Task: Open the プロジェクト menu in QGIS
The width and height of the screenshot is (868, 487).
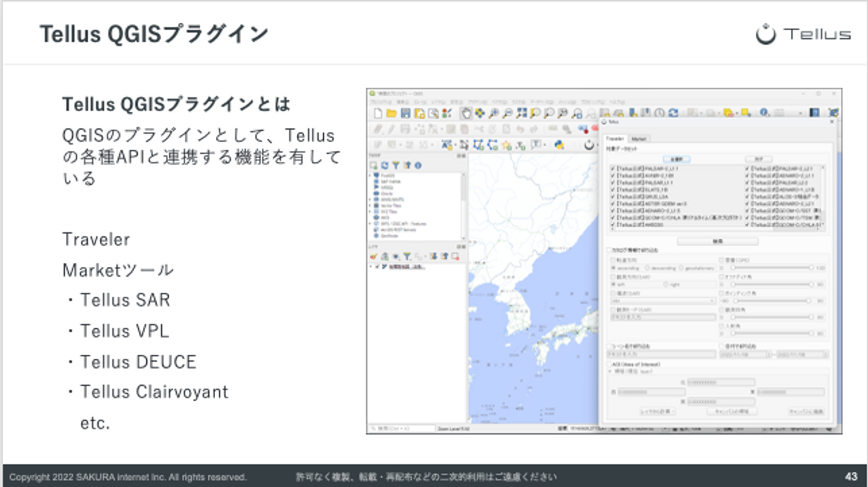Action: point(381,102)
